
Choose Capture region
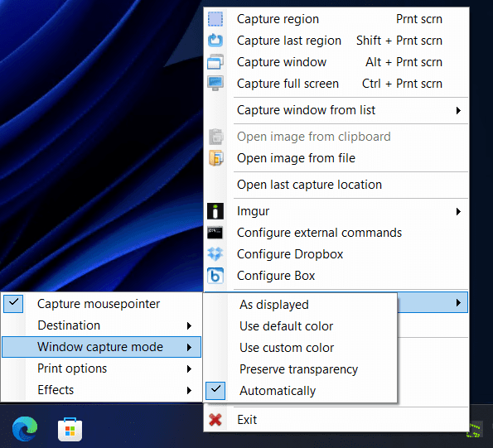[336, 19]
